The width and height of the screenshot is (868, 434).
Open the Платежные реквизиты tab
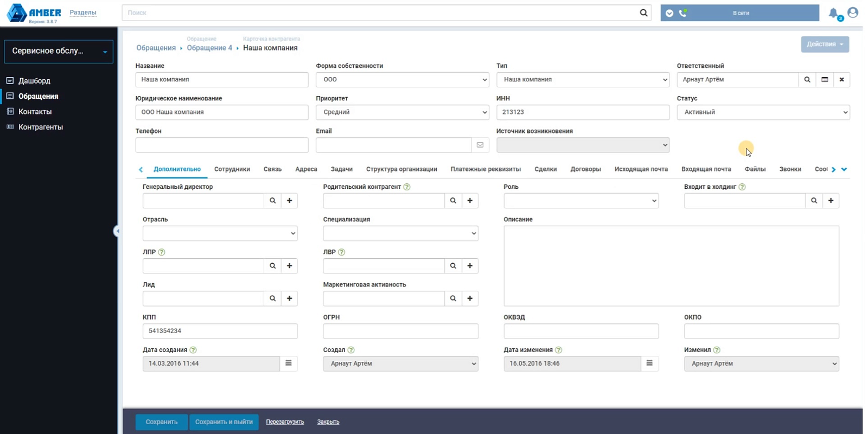[x=486, y=169]
